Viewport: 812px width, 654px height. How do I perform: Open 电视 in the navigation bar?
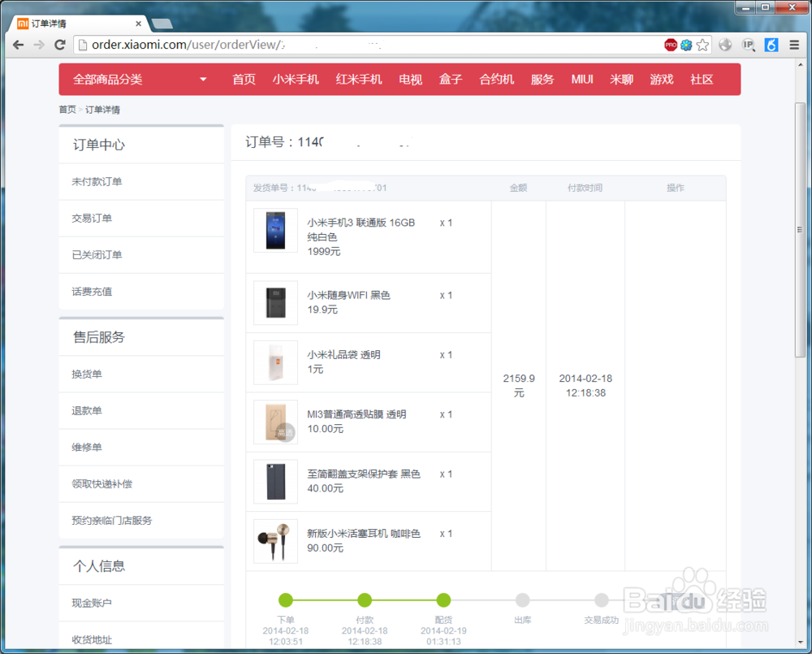click(411, 80)
